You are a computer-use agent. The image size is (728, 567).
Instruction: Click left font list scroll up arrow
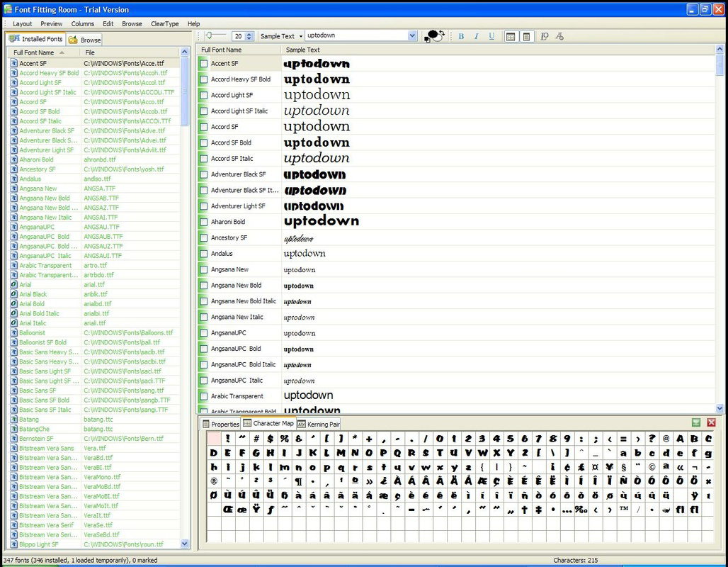click(x=184, y=52)
